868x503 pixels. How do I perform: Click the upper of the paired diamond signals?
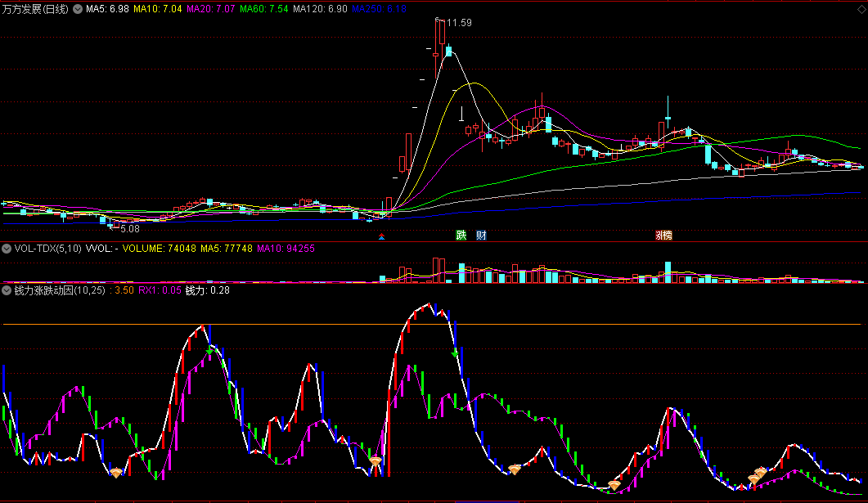pyautogui.click(x=760, y=472)
